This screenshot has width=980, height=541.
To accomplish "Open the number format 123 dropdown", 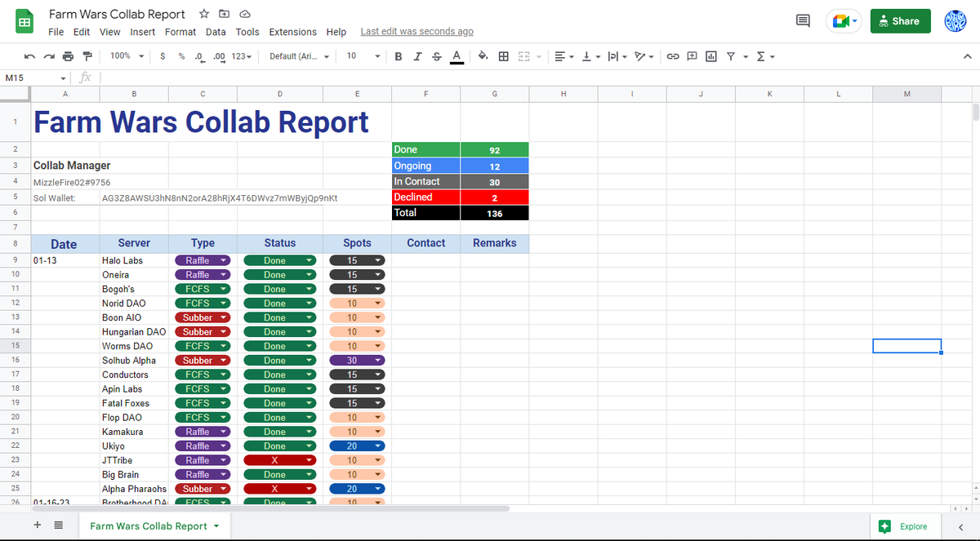I will (241, 56).
